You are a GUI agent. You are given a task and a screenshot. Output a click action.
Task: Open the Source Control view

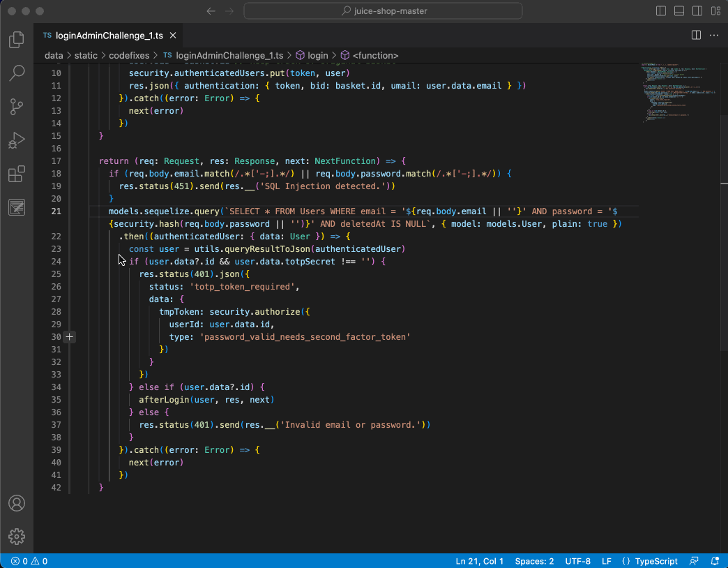pyautogui.click(x=16, y=106)
